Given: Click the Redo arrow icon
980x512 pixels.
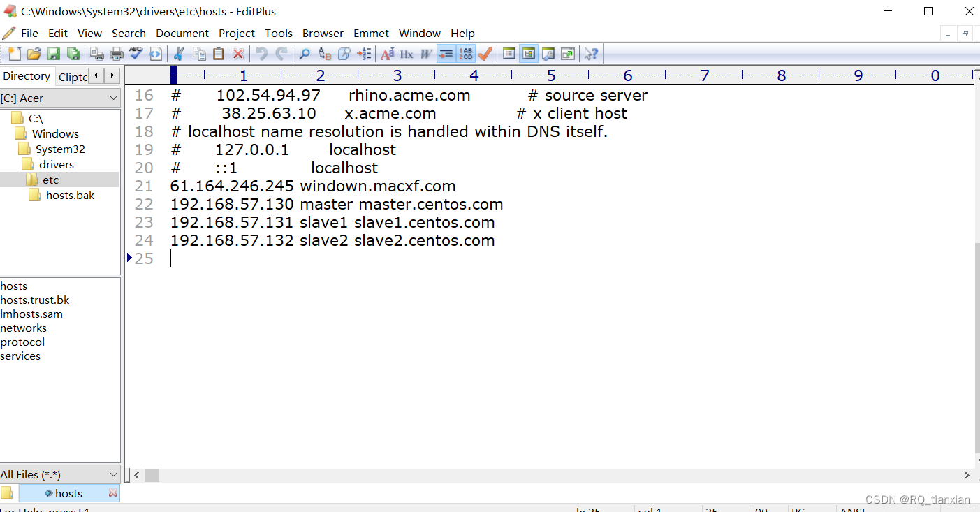Looking at the screenshot, I should (x=281, y=54).
